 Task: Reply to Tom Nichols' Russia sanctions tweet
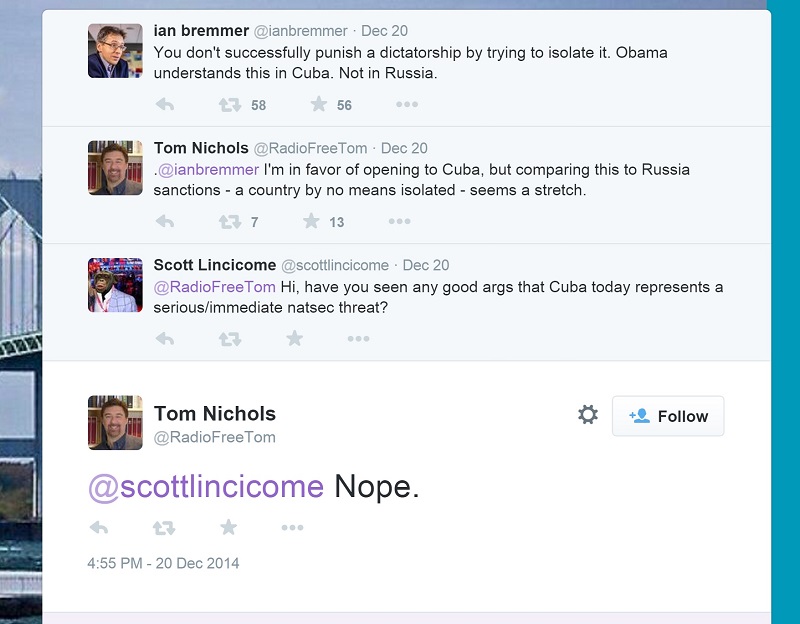[x=165, y=222]
